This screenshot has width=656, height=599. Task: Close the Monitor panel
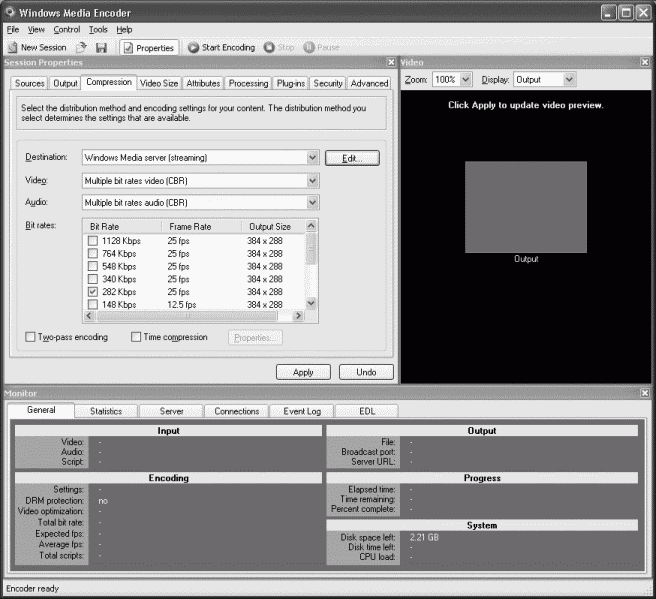click(x=645, y=393)
